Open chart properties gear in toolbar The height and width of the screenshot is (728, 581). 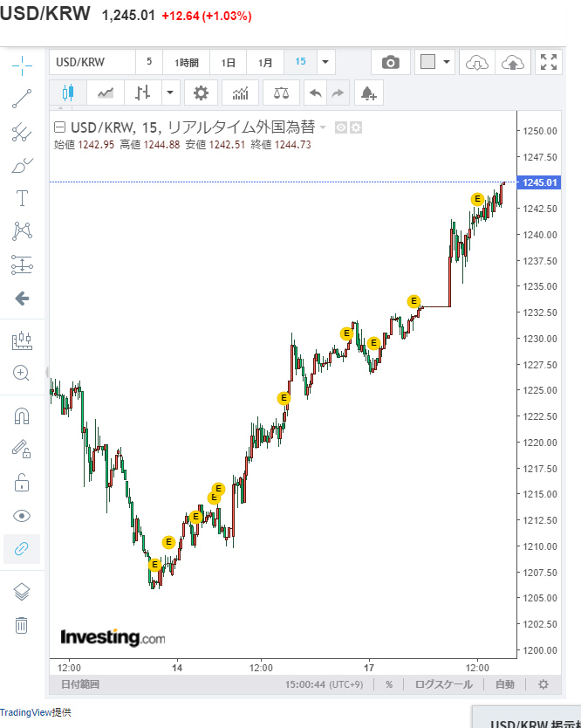(201, 93)
